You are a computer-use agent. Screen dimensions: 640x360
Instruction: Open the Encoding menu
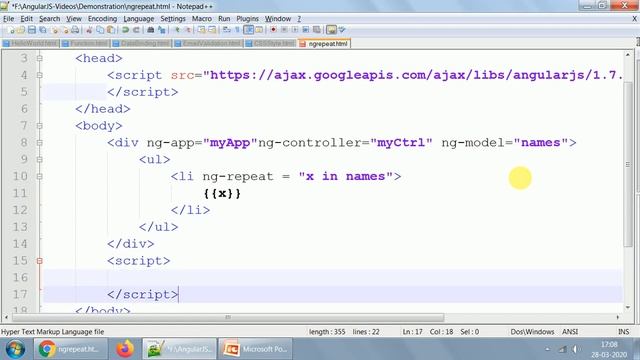click(x=102, y=19)
